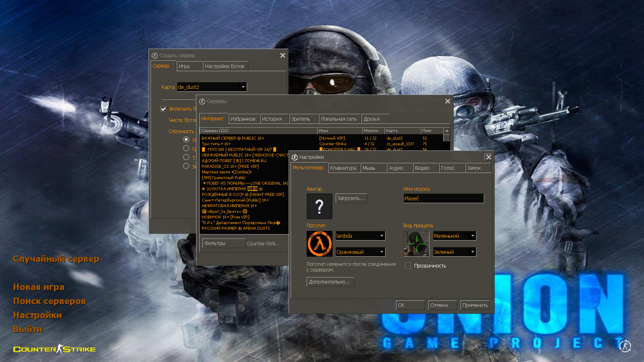Toggle the Включить ботов checkbox
Viewport: 644px width, 362px height.
pos(163,109)
